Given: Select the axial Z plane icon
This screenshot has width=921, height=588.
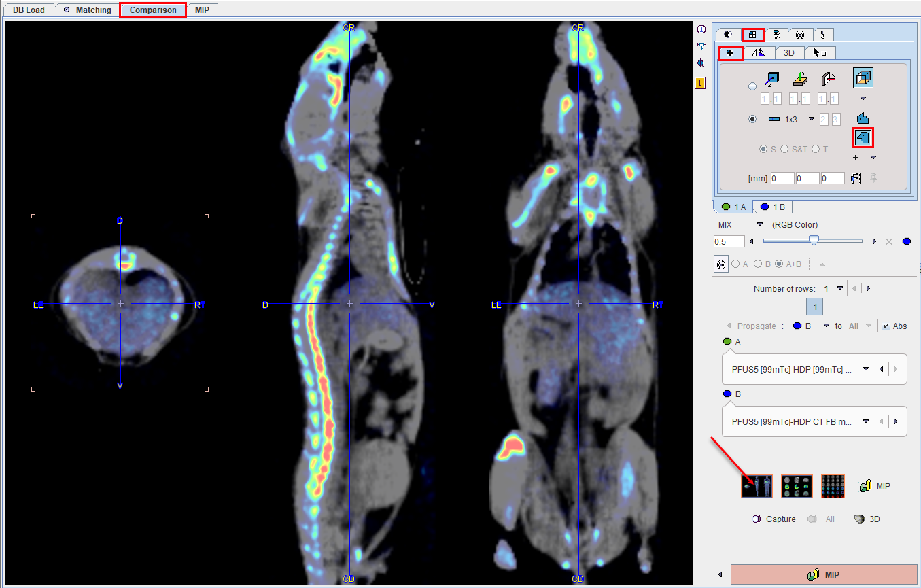Looking at the screenshot, I should click(x=771, y=80).
